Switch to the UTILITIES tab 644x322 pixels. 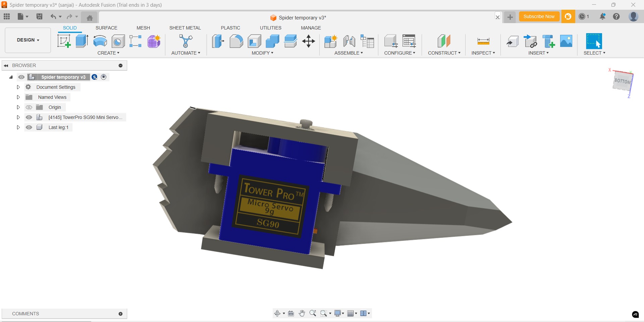click(x=271, y=28)
